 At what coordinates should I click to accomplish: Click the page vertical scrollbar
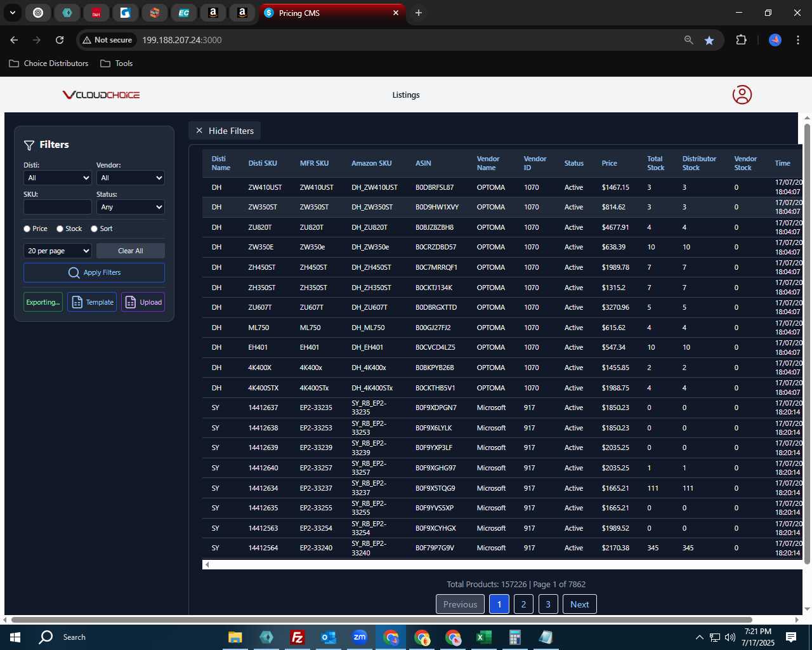(807, 343)
